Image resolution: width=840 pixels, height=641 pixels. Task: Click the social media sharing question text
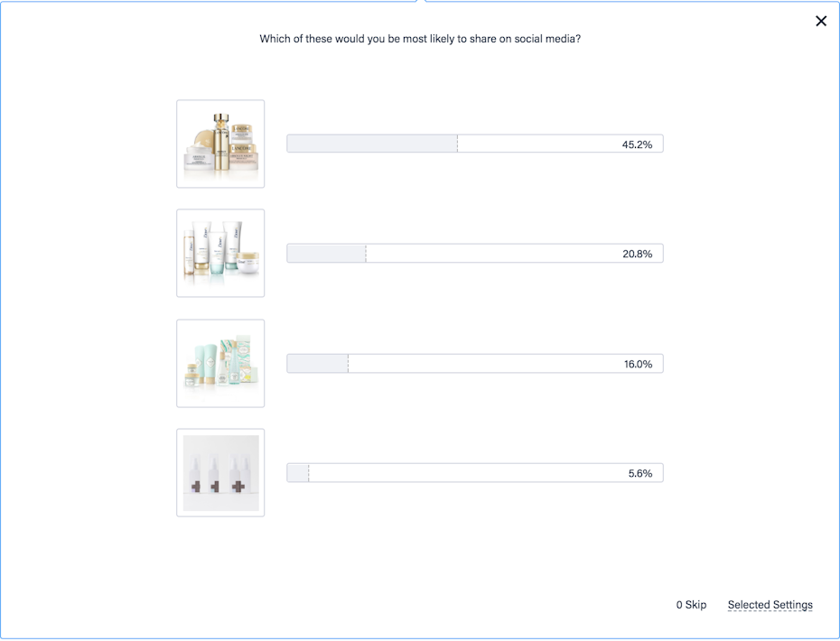tap(419, 39)
